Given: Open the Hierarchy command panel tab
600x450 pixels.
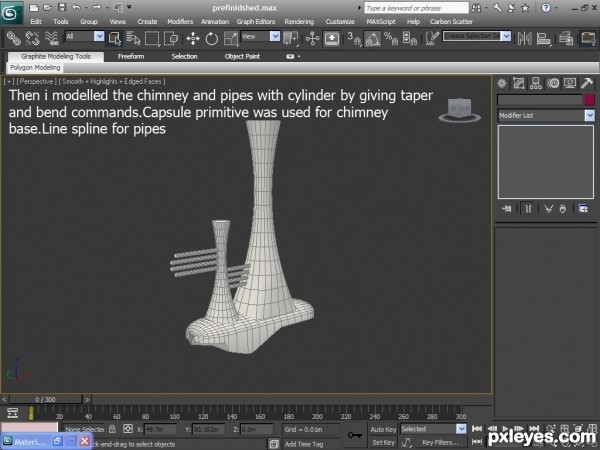Looking at the screenshot, I should click(x=536, y=83).
